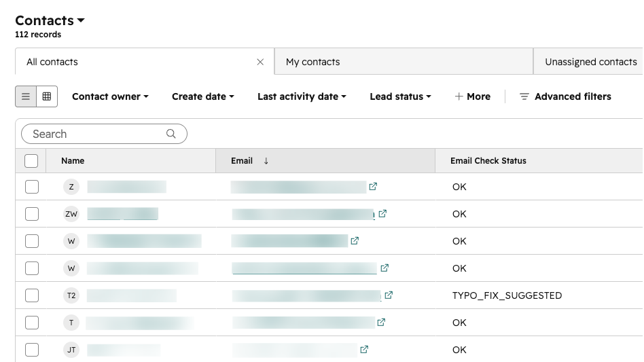644x362 pixels.
Task: Open the Z contact name link
Action: (126, 187)
